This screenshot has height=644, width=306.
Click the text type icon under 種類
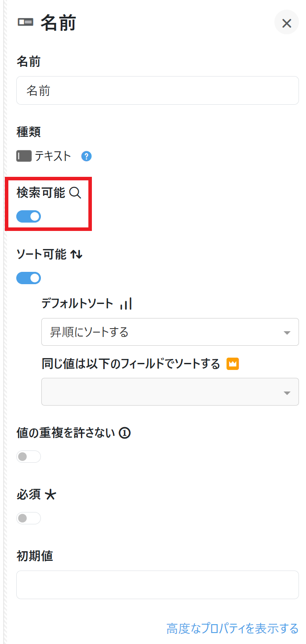(24, 156)
